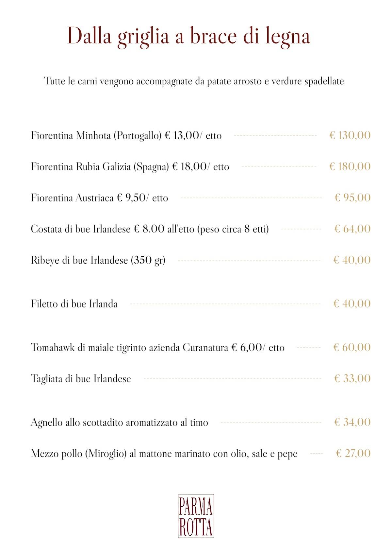392x555 pixels.
Task: Click the € 34,00 price
Action: [x=352, y=422]
